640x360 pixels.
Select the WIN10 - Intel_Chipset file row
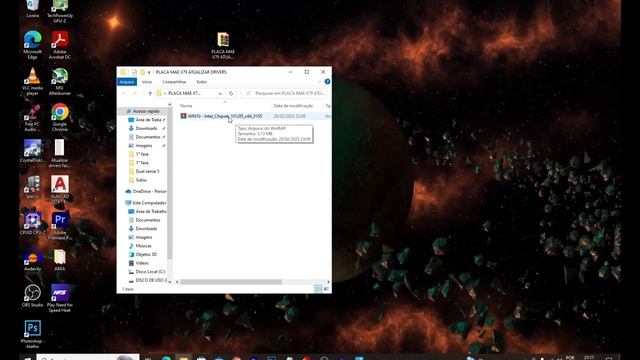pos(255,116)
